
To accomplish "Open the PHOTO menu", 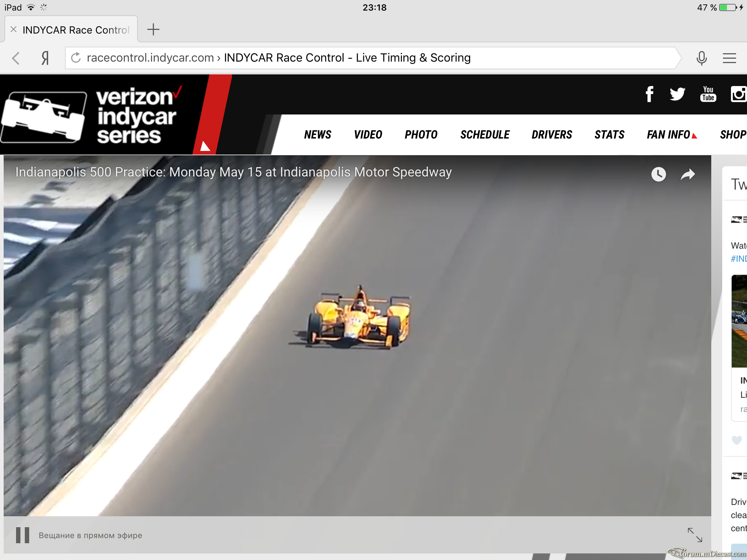I will 421,135.
